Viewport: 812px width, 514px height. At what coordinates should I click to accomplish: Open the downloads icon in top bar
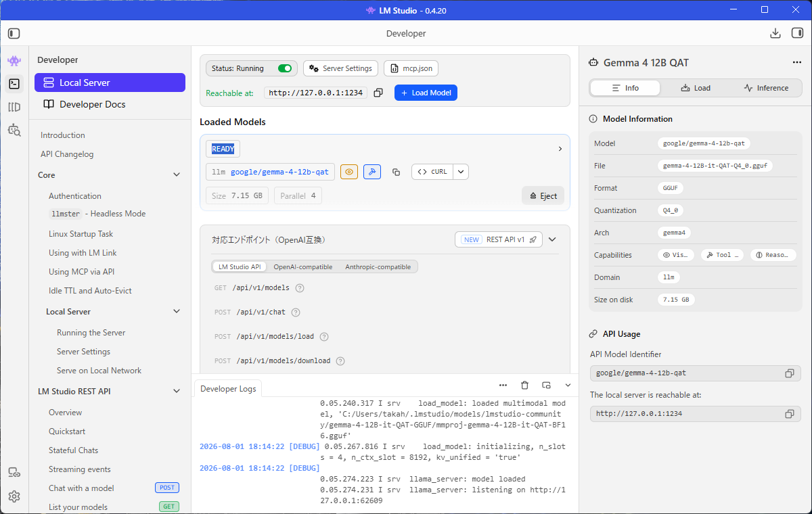tap(775, 33)
